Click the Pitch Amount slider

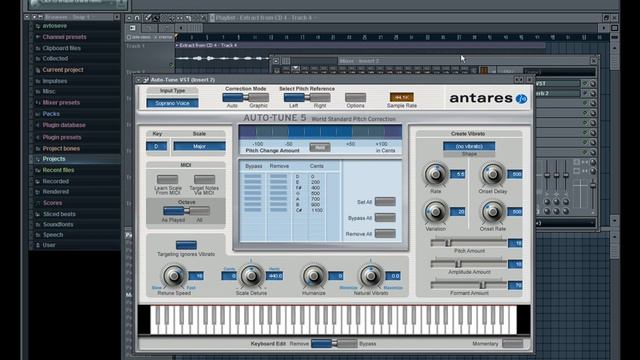click(x=469, y=243)
